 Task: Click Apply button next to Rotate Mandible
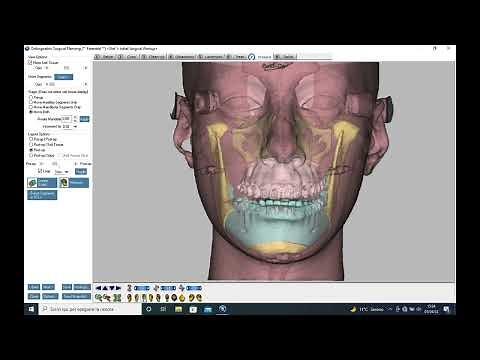(x=84, y=119)
